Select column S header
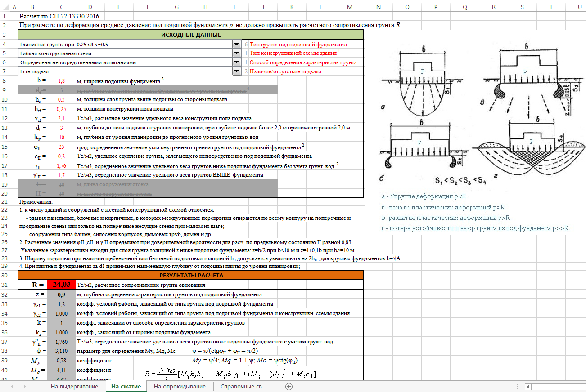 (x=522, y=7)
